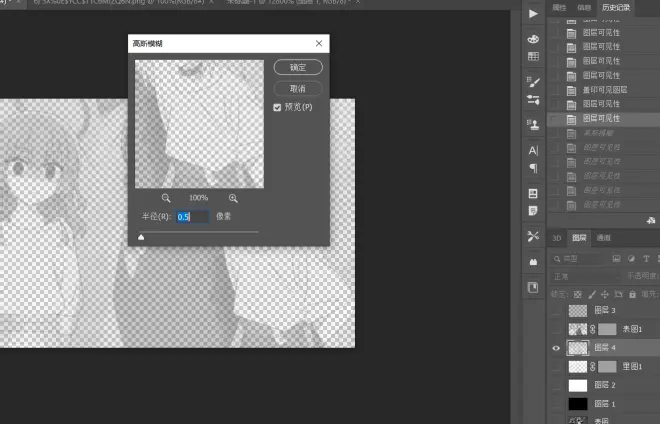Viewport: 660px width, 424px height.
Task: Toggle lock image pixels brush icon
Action: click(x=592, y=294)
